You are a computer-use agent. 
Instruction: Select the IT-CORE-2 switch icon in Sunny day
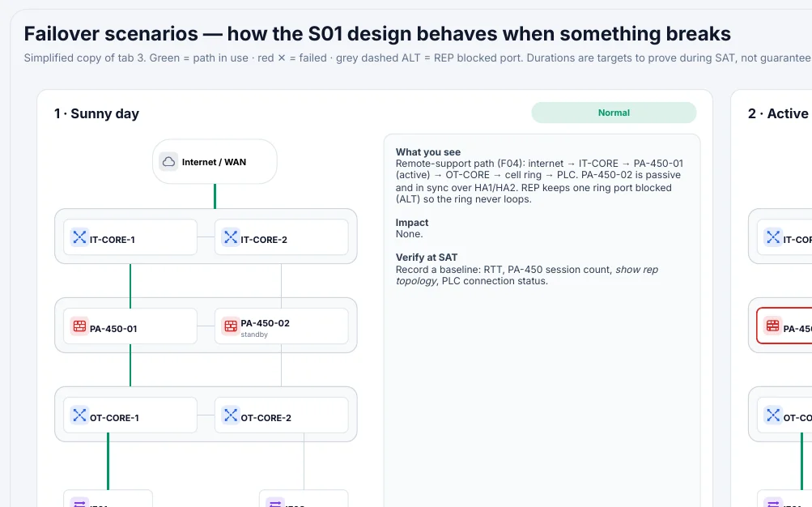(x=231, y=237)
